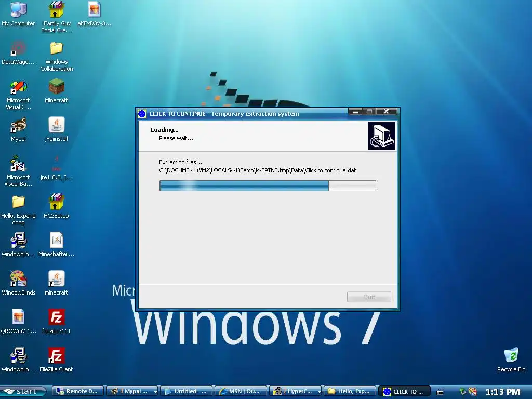Select the jxpiinstall Java icon

pos(56,125)
